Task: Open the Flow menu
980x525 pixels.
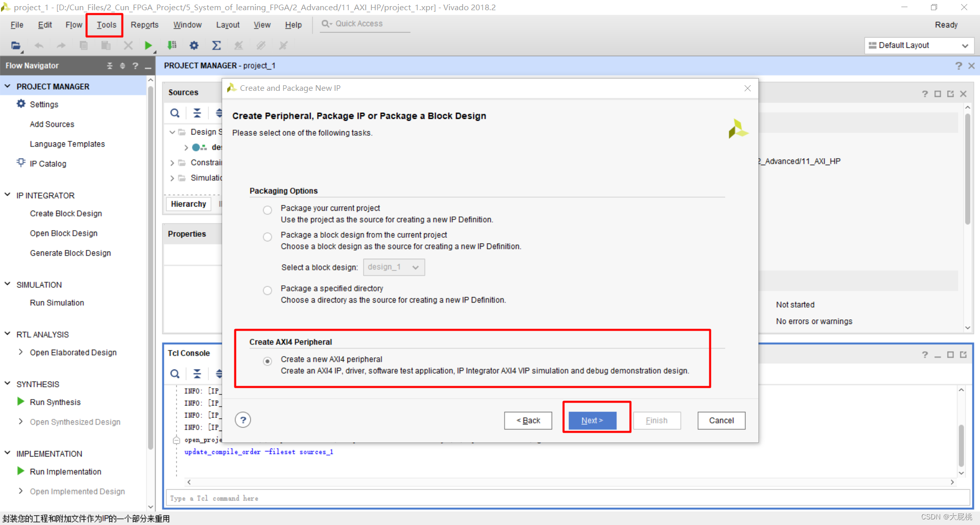Action: click(x=74, y=25)
